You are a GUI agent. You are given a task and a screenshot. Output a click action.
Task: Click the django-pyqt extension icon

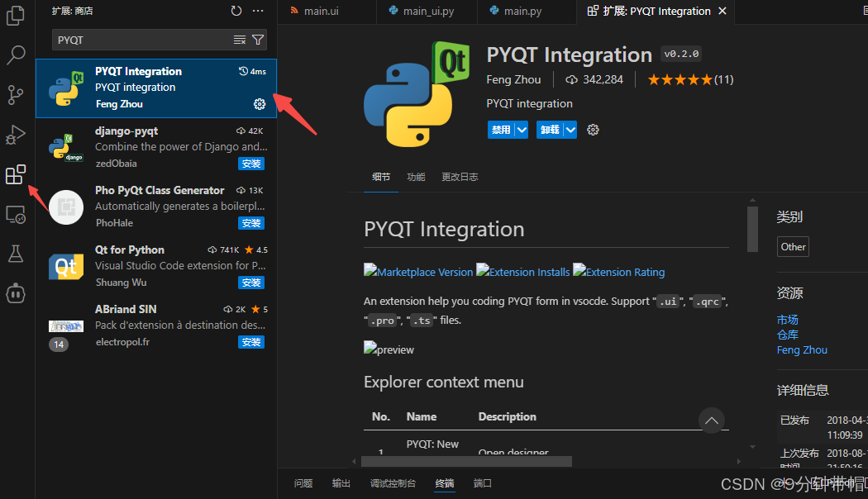66,147
